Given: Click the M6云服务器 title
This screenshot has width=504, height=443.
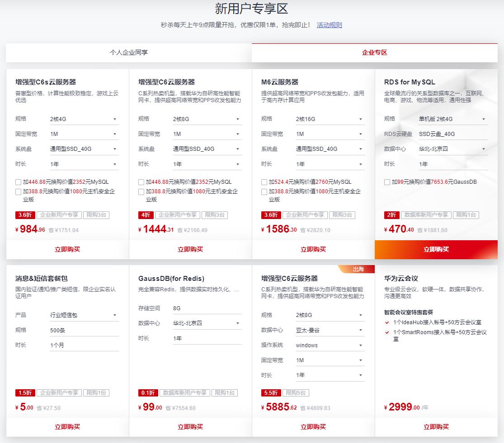Looking at the screenshot, I should pos(280,82).
